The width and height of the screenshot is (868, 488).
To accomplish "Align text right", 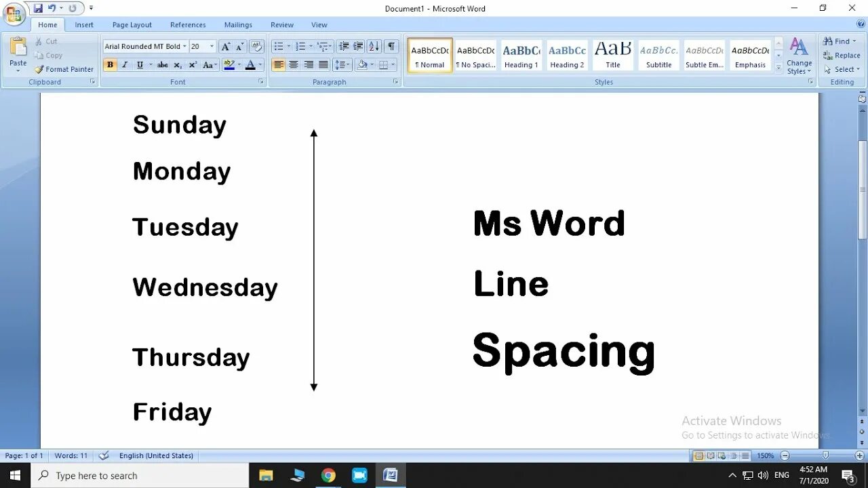I will [309, 65].
